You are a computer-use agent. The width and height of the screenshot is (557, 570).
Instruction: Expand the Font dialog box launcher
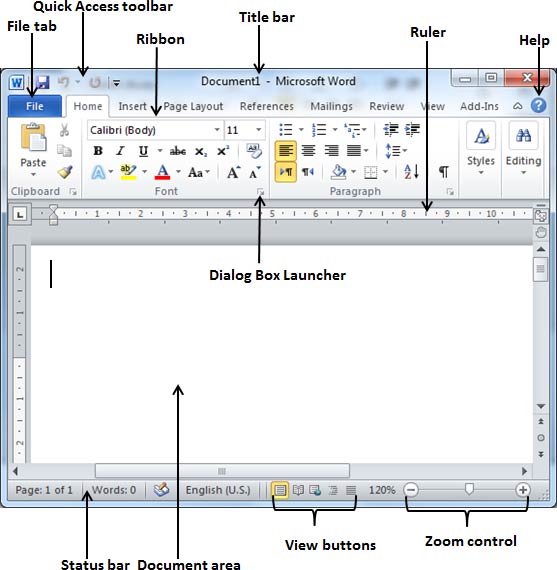(260, 191)
